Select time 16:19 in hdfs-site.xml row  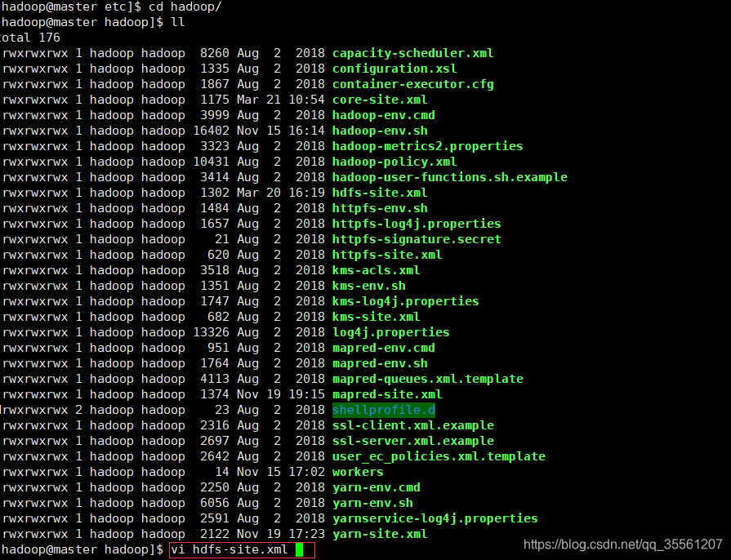[x=306, y=193]
